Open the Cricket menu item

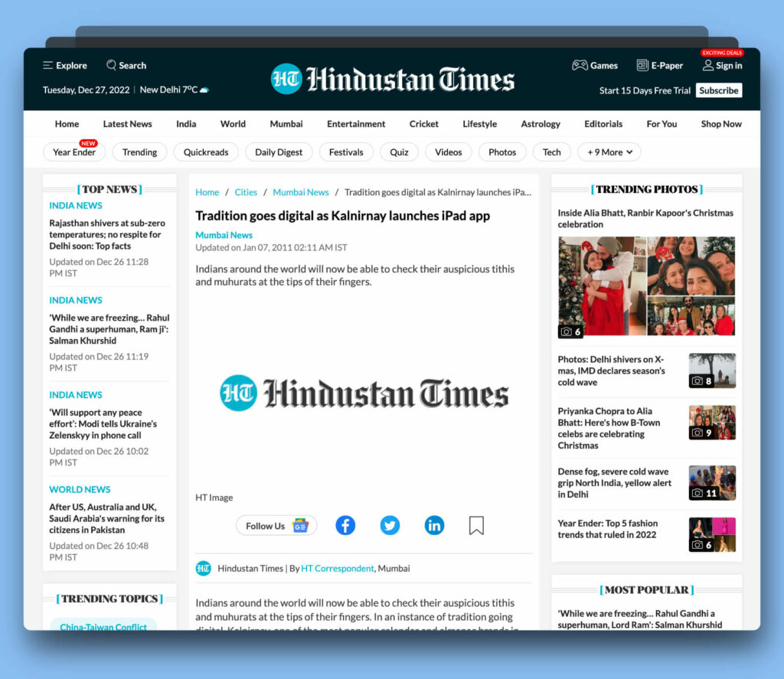coord(423,124)
